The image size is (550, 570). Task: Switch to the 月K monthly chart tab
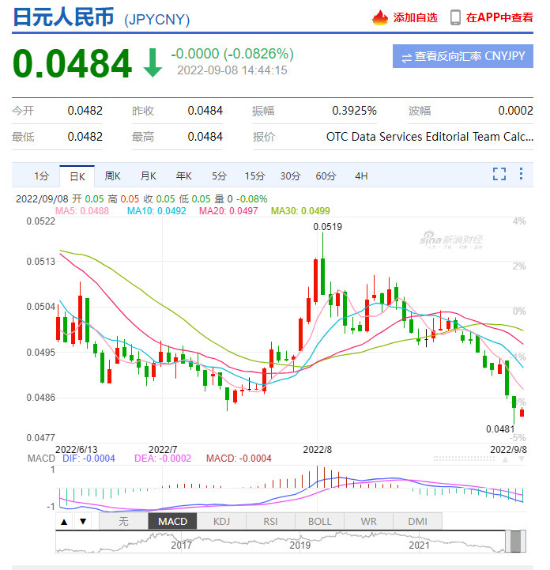click(x=148, y=176)
